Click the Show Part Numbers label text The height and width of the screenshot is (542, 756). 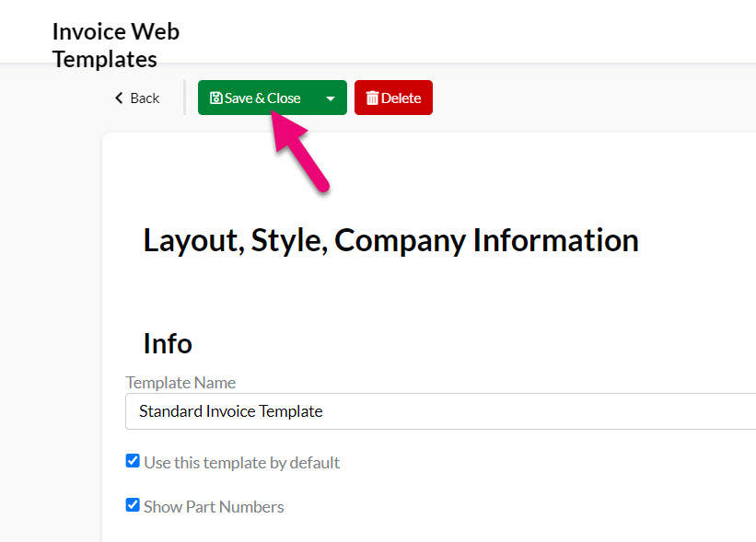pos(214,507)
